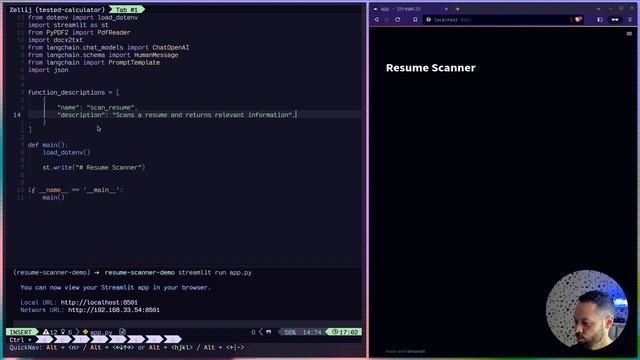Bookmark the current page in the browser toolbar
Viewport: 640px width, 360px height.
tap(415, 20)
